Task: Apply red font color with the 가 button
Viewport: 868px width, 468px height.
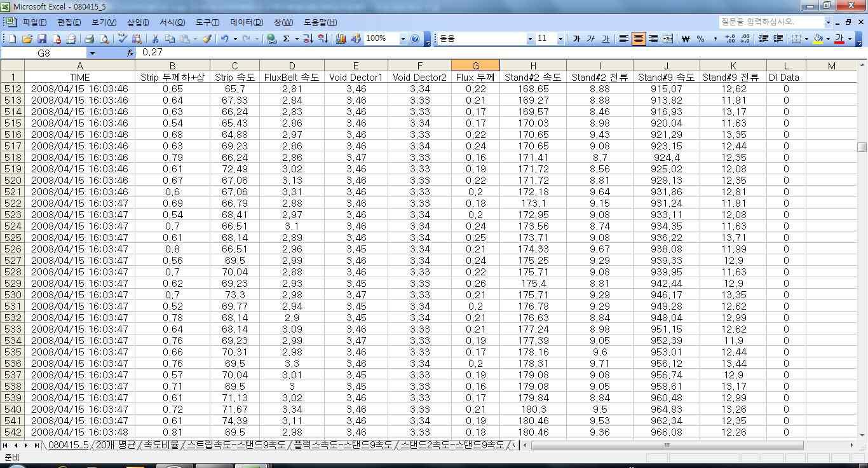Action: pos(839,39)
